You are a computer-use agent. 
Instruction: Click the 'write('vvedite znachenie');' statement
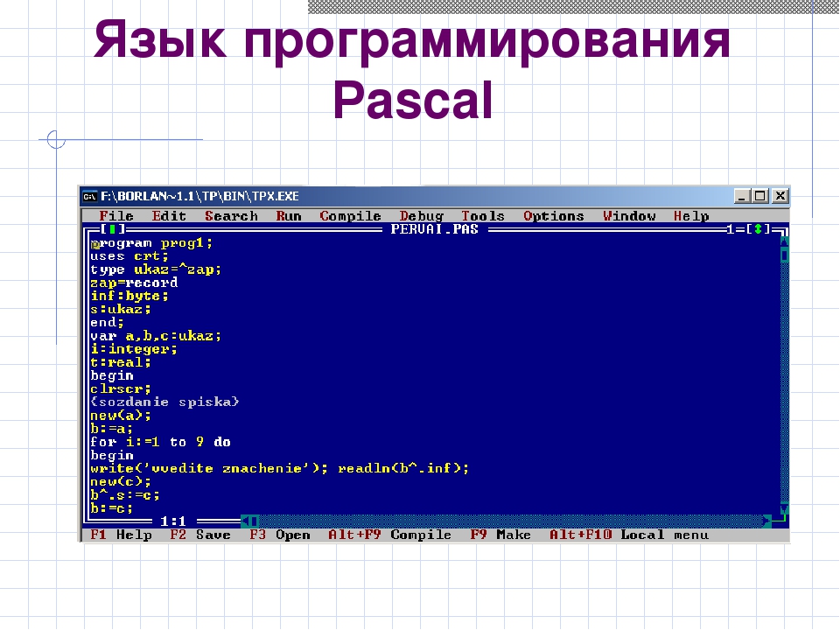[209, 468]
